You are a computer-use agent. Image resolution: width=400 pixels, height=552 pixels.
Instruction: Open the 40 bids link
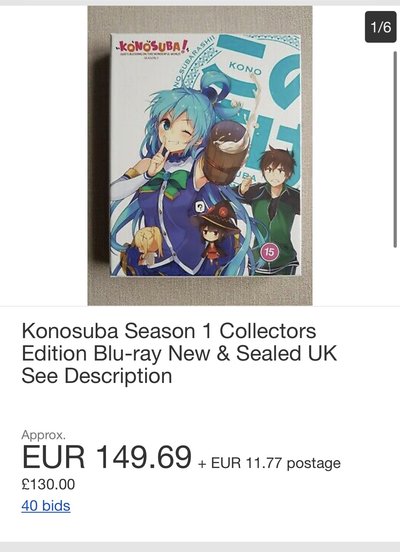[46, 506]
